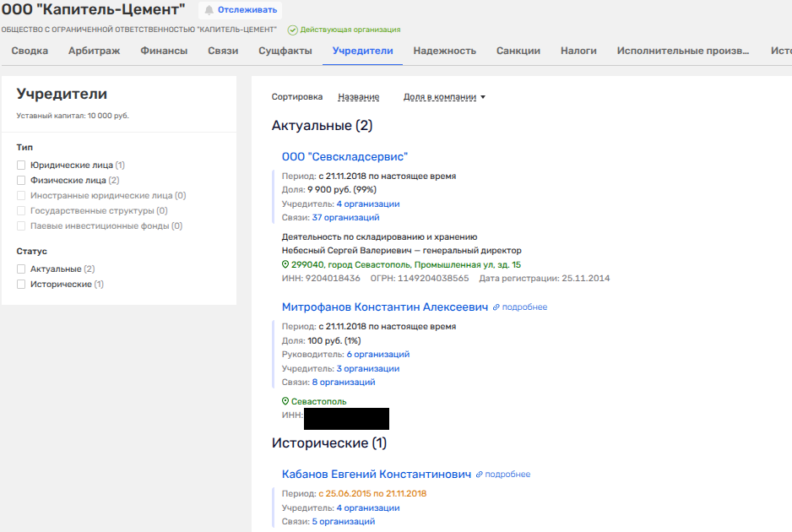Screen dimensions: 792x532
Task: Click link icon beside Митрофанов подробнее
Action: (496, 307)
